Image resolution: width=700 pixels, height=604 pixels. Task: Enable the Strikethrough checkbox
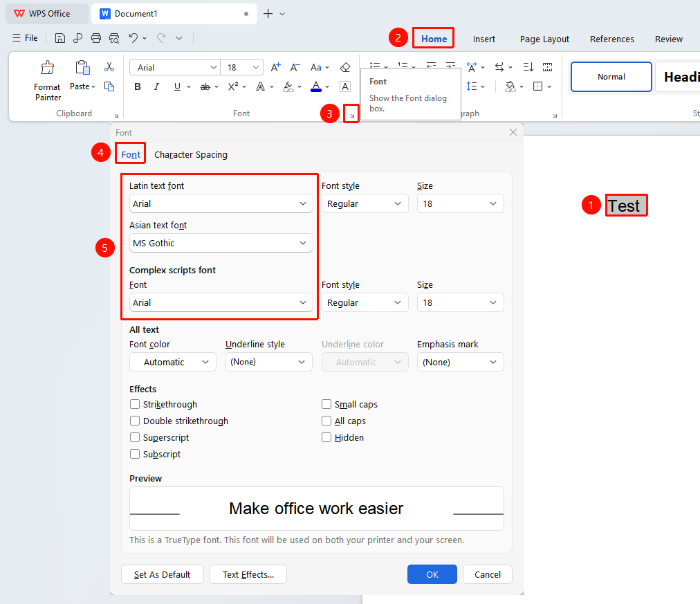pos(135,404)
